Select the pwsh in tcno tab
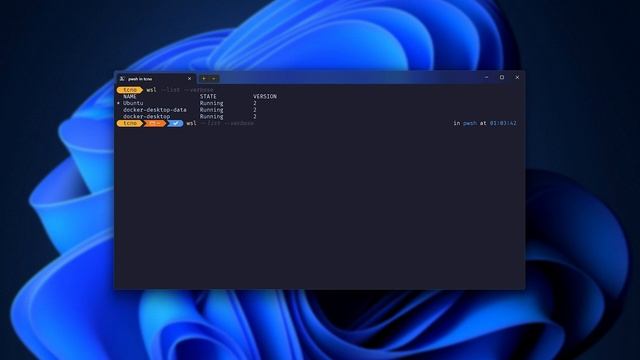The image size is (640, 360). 156,78
